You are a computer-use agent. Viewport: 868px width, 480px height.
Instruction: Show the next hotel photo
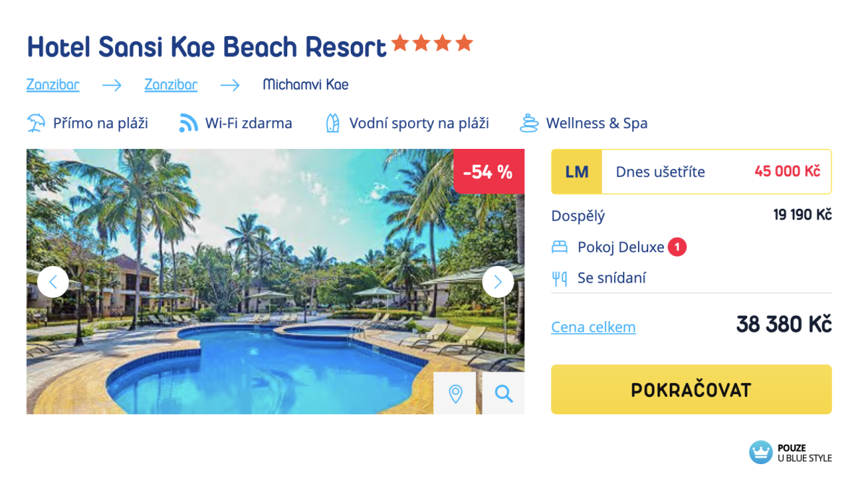(498, 282)
